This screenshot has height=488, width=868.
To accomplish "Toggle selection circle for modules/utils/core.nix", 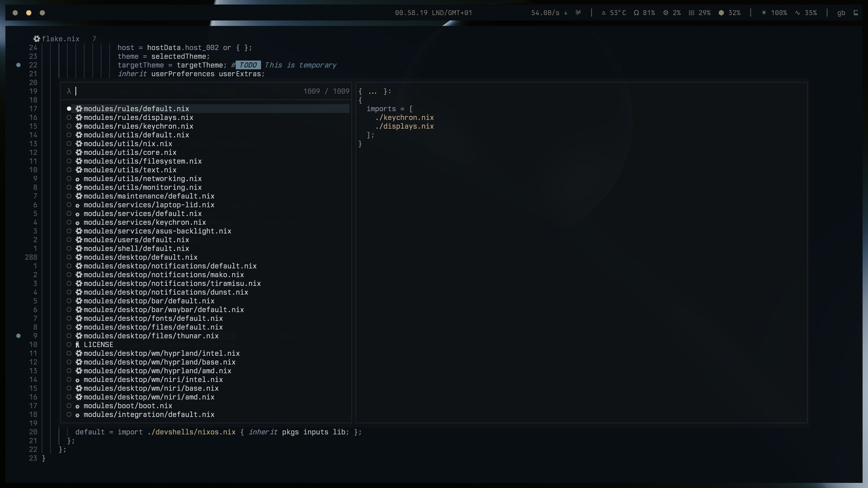I will coord(69,152).
